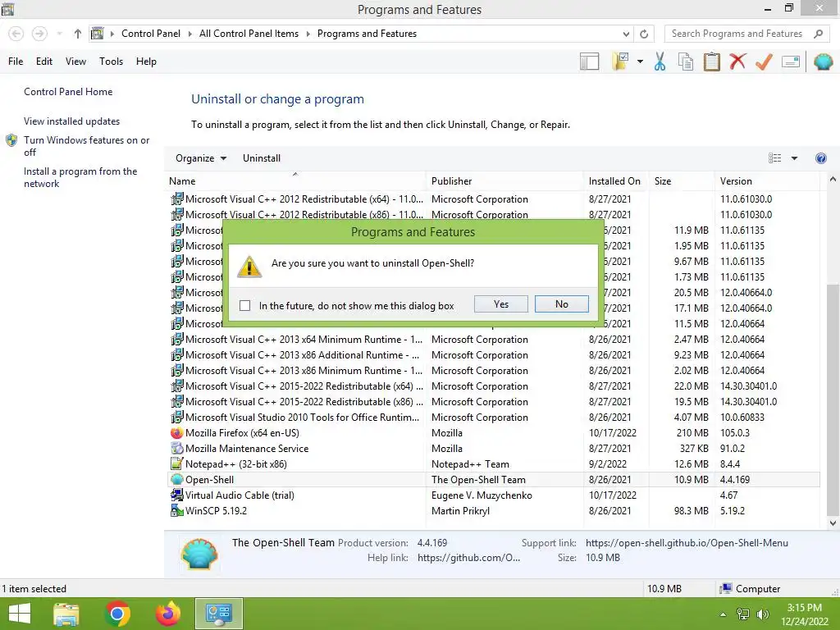Open Google Chrome from the taskbar
The image size is (840, 630).
117,614
